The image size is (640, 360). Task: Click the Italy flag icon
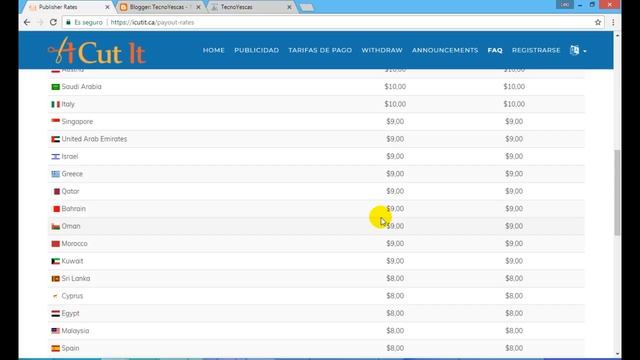(x=56, y=104)
